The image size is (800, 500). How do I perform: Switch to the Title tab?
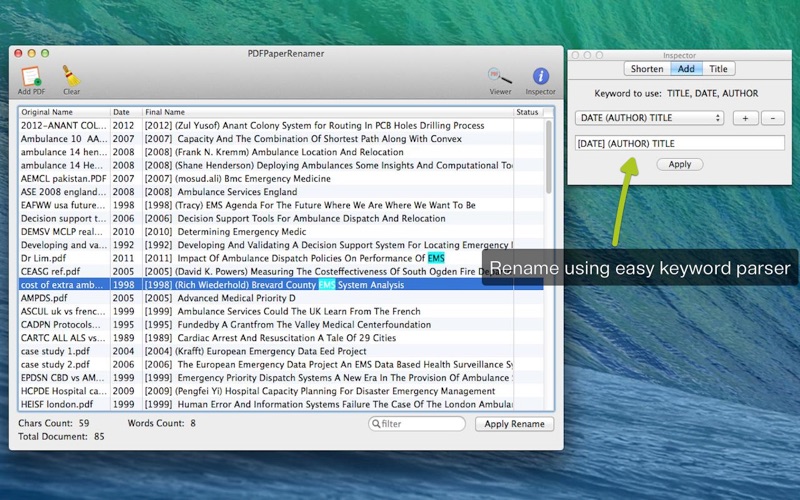[718, 69]
